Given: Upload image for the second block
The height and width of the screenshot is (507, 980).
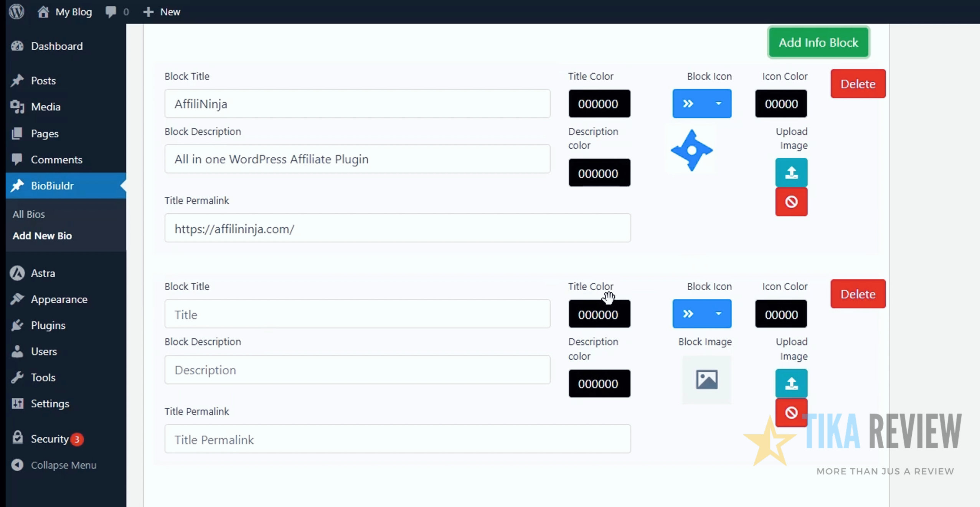Looking at the screenshot, I should click(x=791, y=384).
